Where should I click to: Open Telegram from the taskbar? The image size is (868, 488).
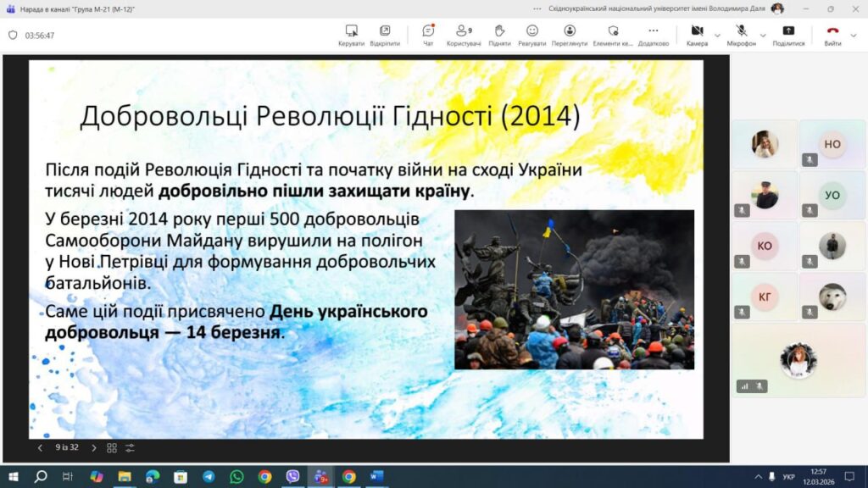coord(209,477)
